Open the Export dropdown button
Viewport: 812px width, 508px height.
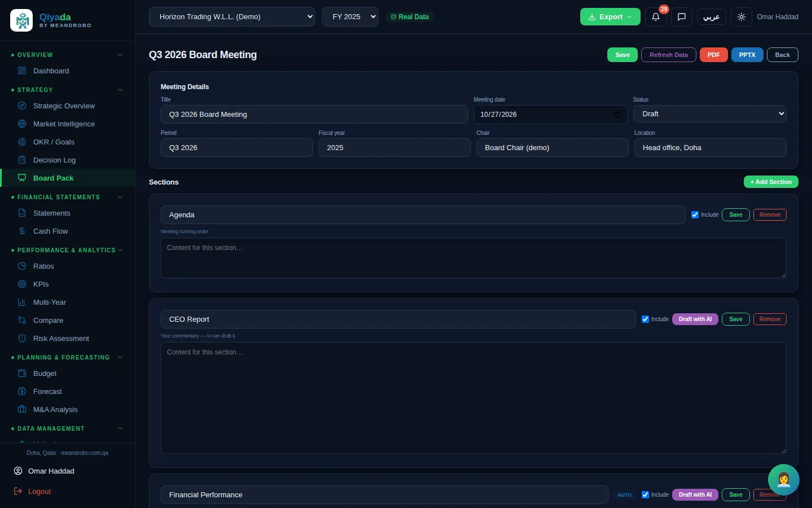point(610,17)
